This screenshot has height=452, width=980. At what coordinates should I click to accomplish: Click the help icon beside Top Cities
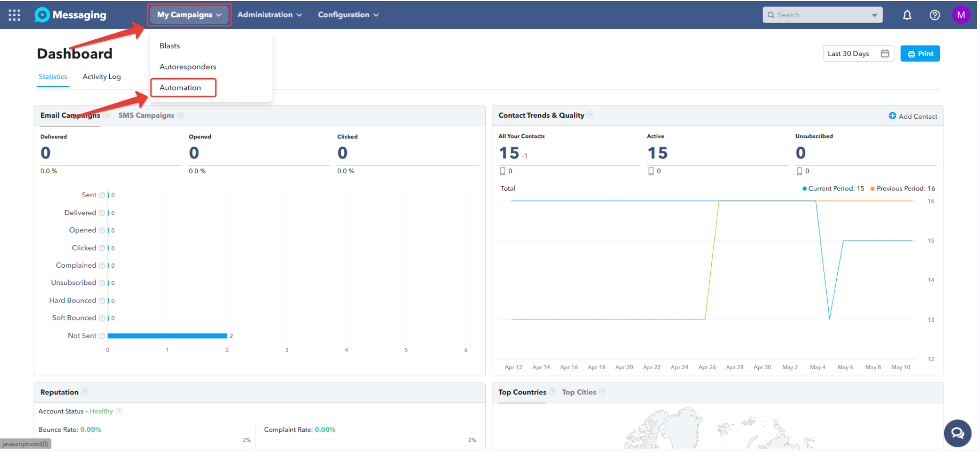(x=602, y=392)
